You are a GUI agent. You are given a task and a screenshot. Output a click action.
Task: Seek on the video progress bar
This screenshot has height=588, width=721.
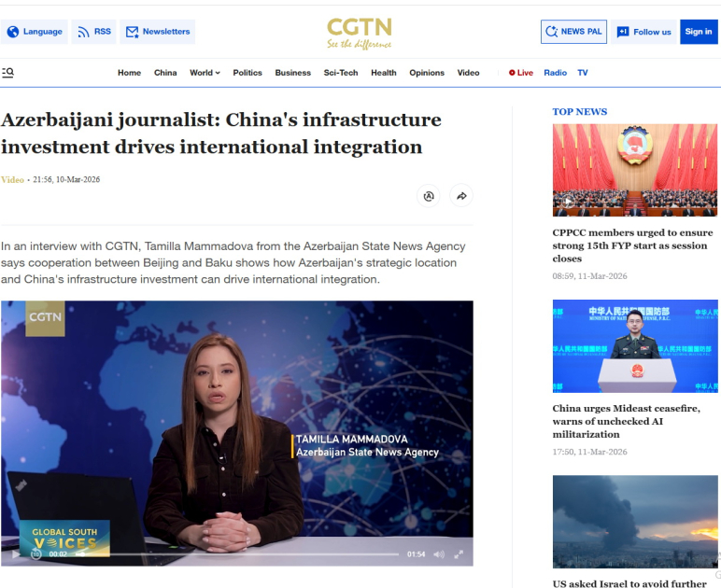[x=237, y=554]
